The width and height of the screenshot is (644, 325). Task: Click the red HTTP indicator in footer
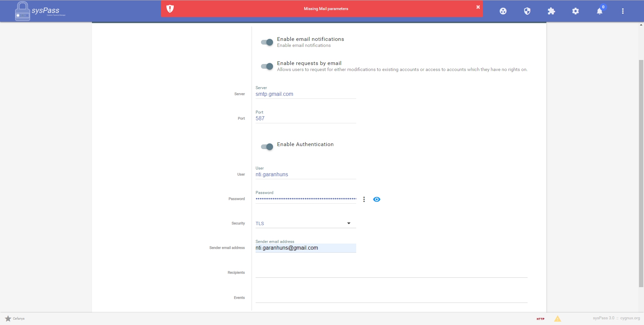tap(540, 319)
